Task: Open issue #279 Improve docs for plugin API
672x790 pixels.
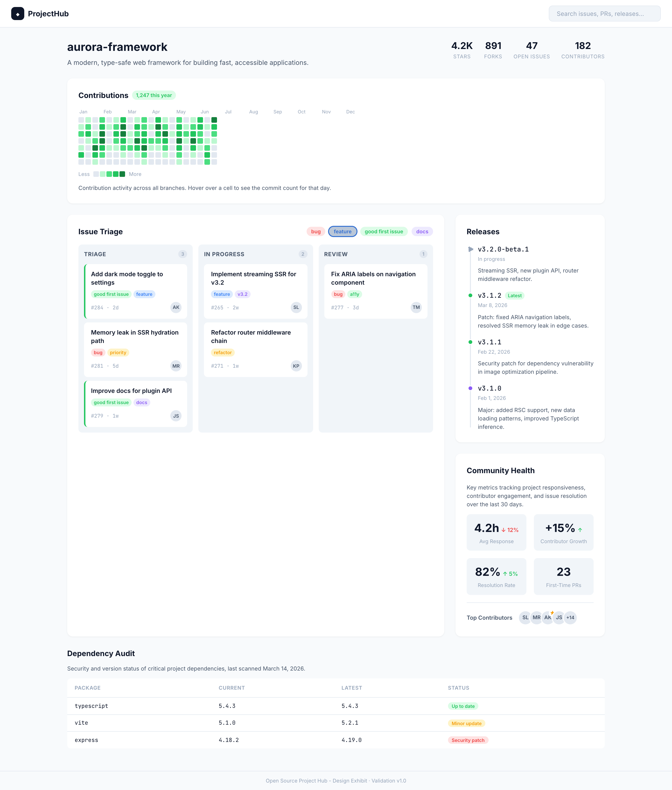Action: point(131,390)
